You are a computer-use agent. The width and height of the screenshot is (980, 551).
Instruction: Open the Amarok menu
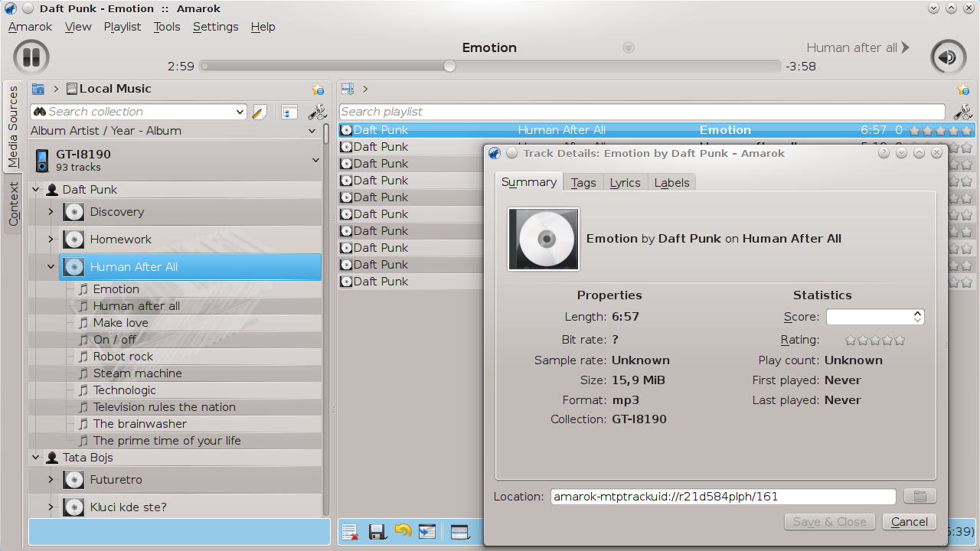tap(30, 27)
